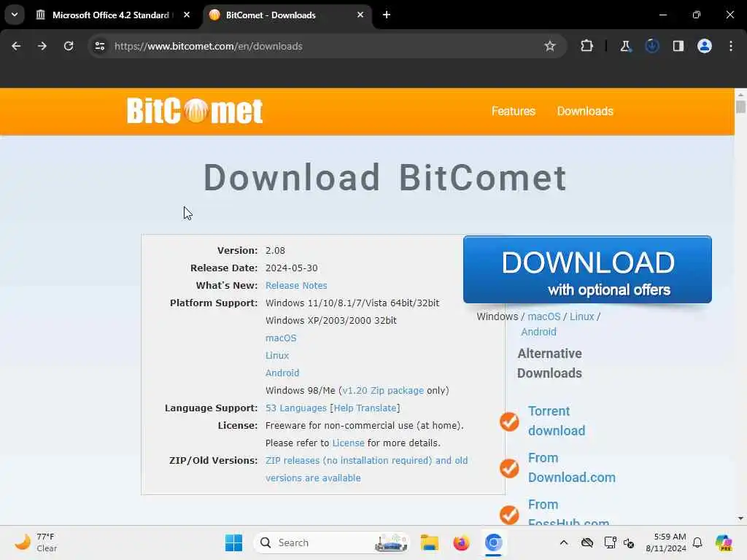Screen dimensions: 747x560
Task: Open ZIP releases and old versions link
Action: (366, 469)
